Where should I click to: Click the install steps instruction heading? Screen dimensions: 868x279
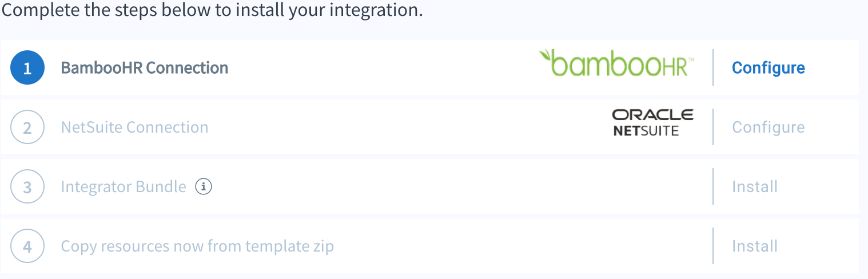click(212, 10)
